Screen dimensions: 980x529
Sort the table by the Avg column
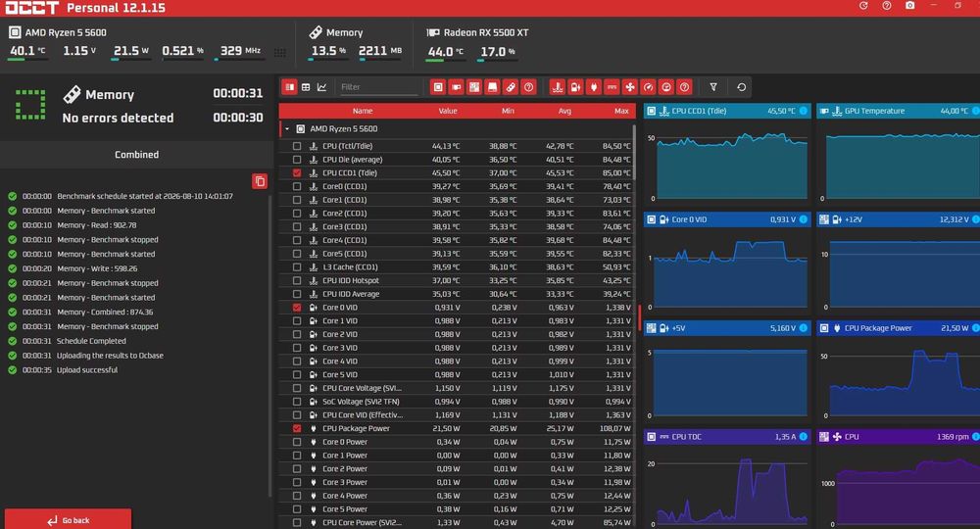(564, 111)
